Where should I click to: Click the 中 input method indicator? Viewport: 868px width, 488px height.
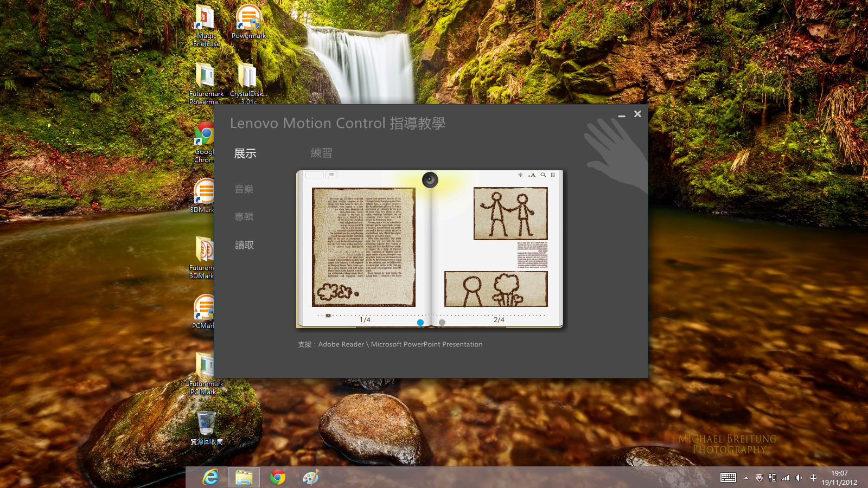point(813,478)
